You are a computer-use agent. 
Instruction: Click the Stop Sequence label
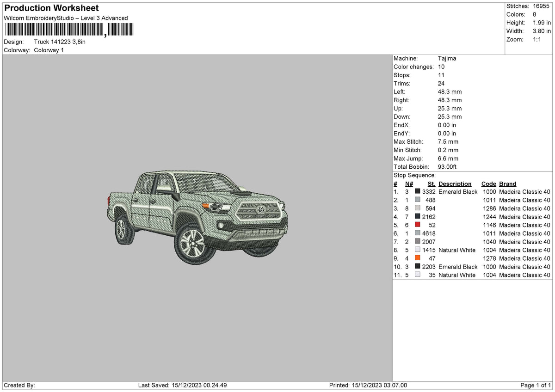pyautogui.click(x=415, y=175)
